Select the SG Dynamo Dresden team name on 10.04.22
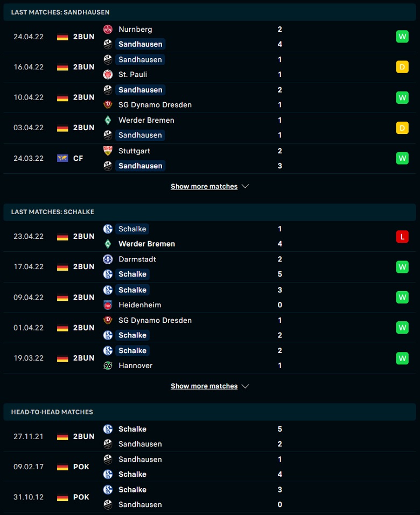This screenshot has height=515, width=420. [155, 105]
